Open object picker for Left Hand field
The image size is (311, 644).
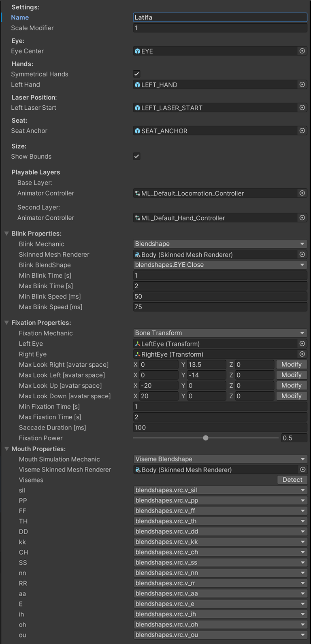[x=302, y=85]
